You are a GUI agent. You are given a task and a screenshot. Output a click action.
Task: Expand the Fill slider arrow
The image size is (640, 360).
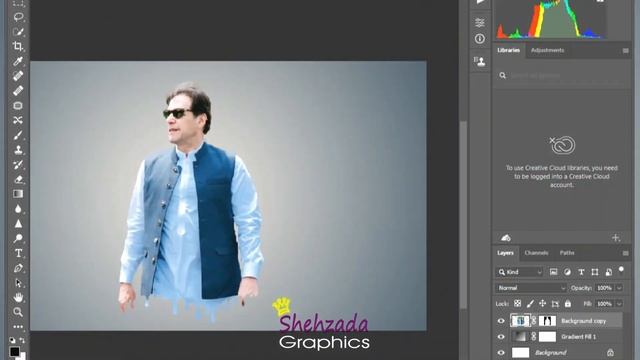[x=619, y=304]
